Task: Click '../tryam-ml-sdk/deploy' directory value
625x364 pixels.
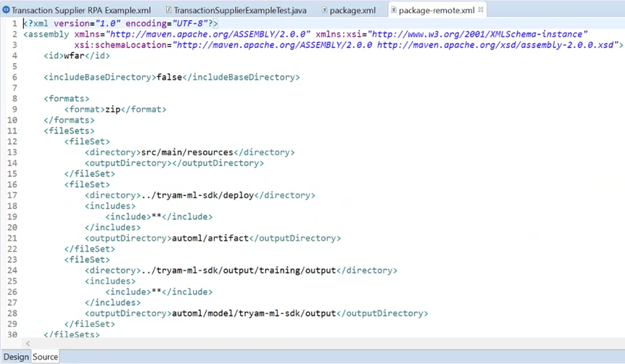Action: point(198,195)
